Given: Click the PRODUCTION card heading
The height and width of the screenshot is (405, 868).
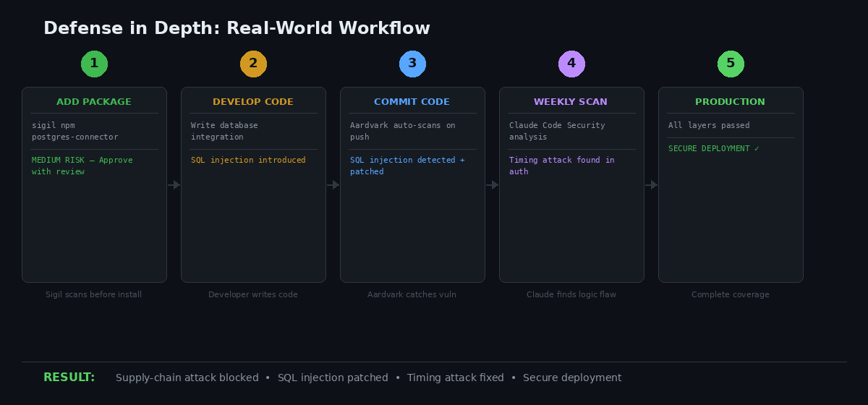Looking at the screenshot, I should tap(731, 102).
